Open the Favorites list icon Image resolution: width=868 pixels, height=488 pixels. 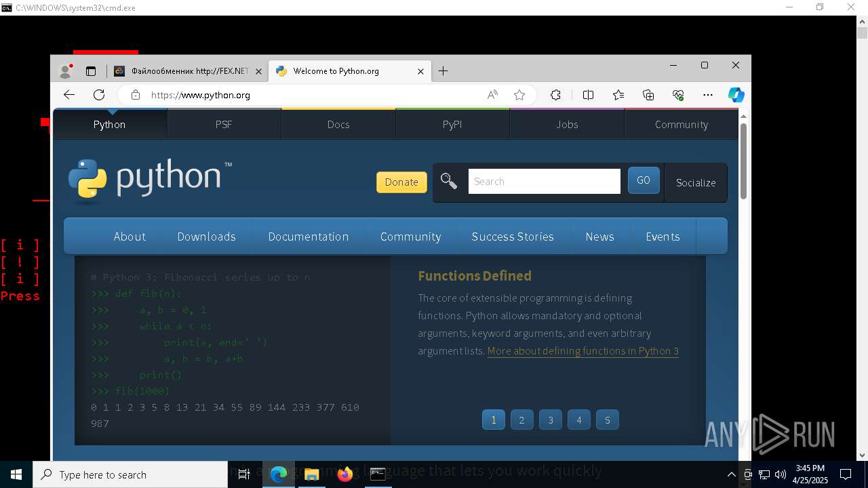point(618,95)
